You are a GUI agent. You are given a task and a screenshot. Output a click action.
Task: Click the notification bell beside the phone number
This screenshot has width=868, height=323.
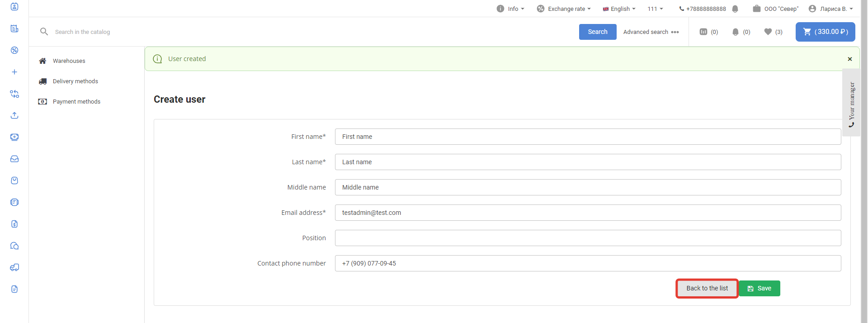pos(735,9)
